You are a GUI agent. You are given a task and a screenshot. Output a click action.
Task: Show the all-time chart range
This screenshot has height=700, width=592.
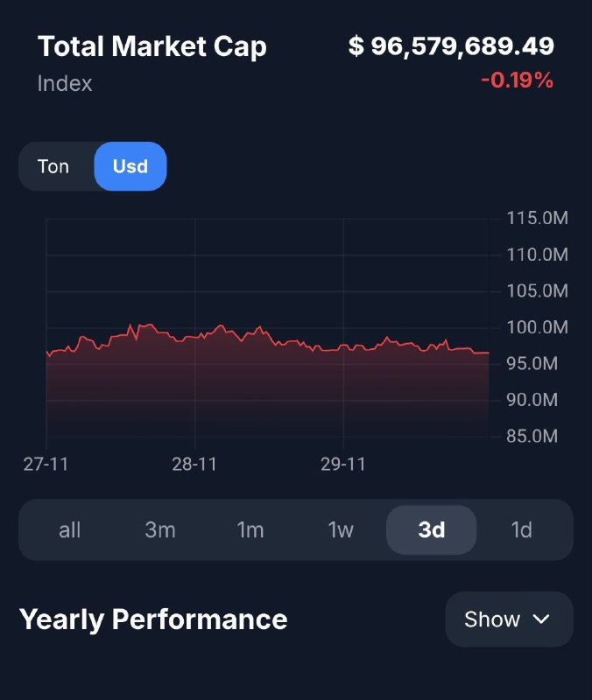[x=70, y=530]
